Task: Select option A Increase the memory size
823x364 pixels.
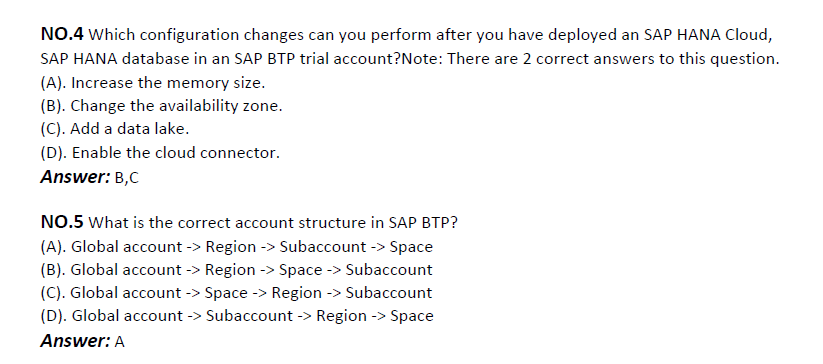Action: pyautogui.click(x=153, y=82)
